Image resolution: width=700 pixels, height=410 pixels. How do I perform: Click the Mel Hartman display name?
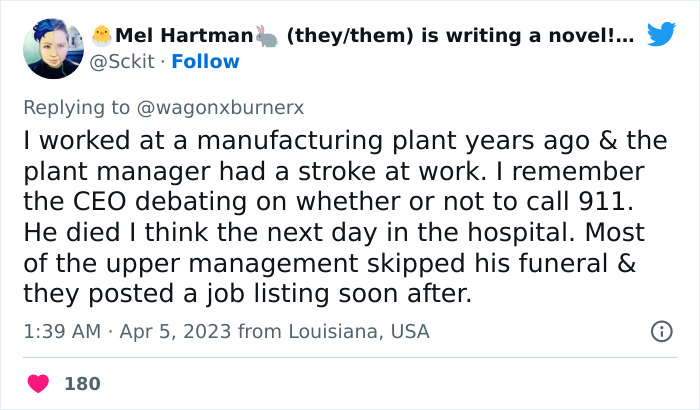[183, 36]
